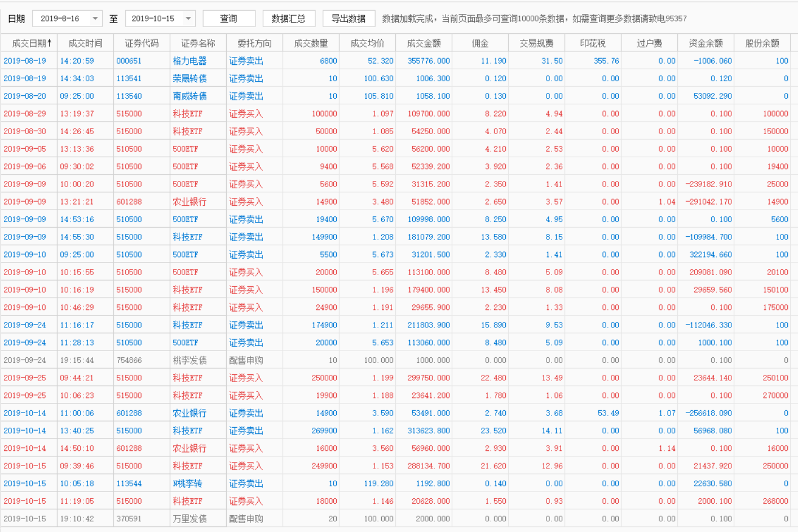
Task: Click 配售申购 in the 754866 row
Action: pyautogui.click(x=246, y=360)
